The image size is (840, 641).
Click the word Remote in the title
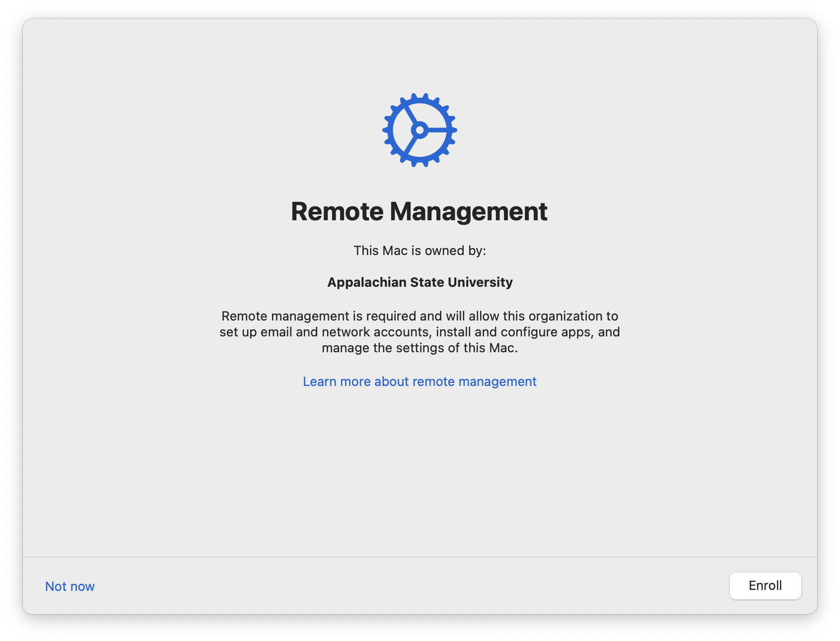[x=337, y=211]
